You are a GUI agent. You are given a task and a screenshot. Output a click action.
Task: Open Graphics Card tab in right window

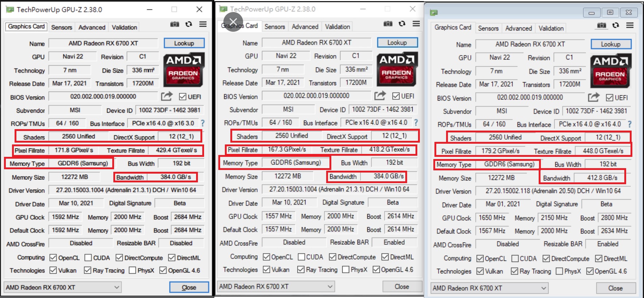(453, 27)
